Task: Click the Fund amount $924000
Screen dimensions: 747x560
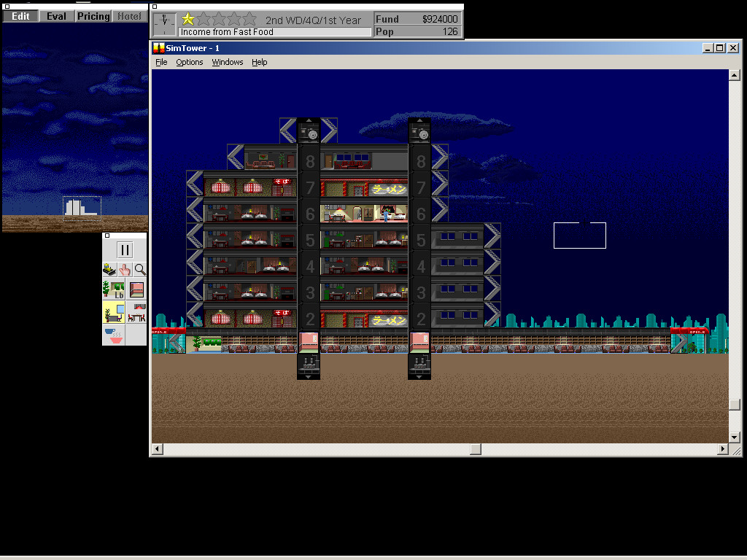Action: click(x=439, y=19)
